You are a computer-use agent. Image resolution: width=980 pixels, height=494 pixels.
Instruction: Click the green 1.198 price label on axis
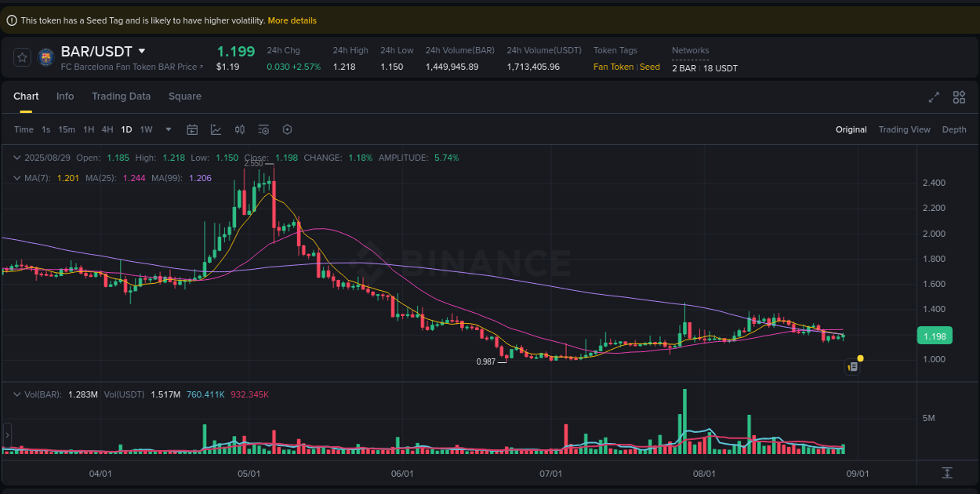[x=935, y=335]
